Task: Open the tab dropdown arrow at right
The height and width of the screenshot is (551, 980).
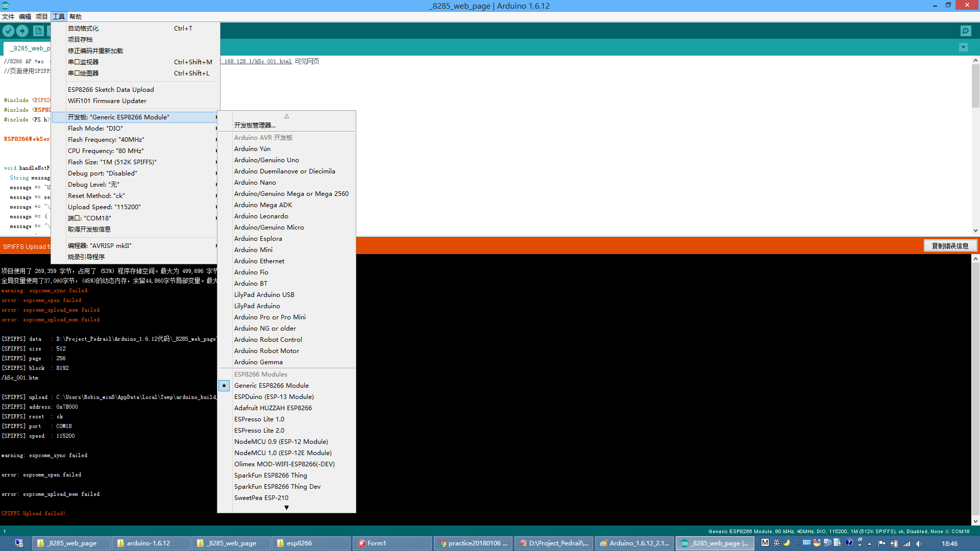Action: click(963, 47)
